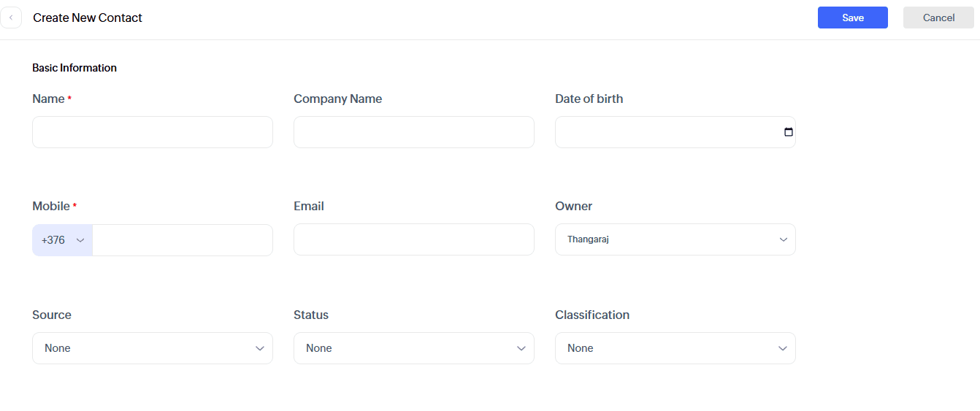Screen dimensions: 980x411
Task: Open the calendar picker icon
Action: [x=788, y=132]
